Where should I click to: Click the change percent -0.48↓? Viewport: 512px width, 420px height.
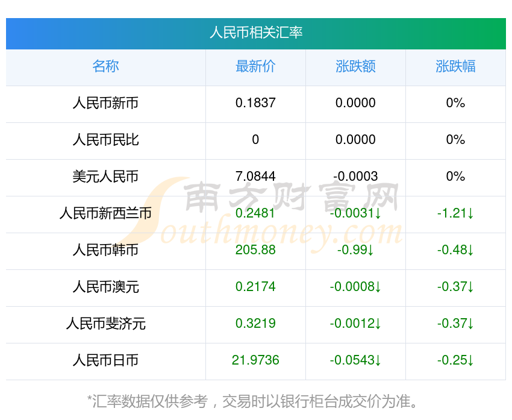[455, 250]
